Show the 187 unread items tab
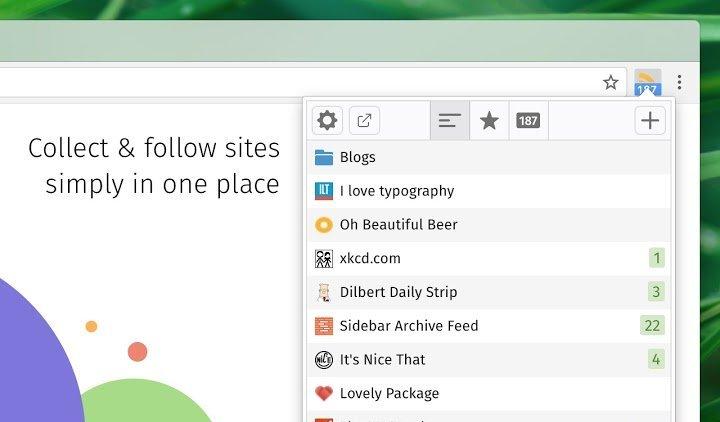The height and width of the screenshot is (422, 720). click(528, 121)
